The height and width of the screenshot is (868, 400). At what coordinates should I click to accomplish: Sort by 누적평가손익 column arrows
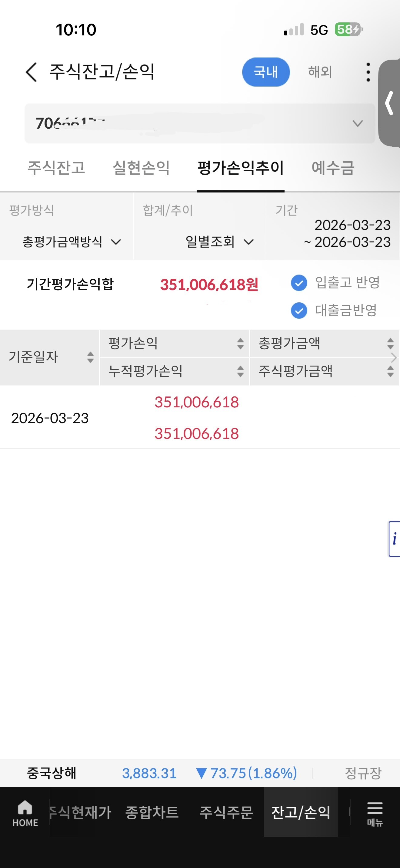pyautogui.click(x=240, y=371)
